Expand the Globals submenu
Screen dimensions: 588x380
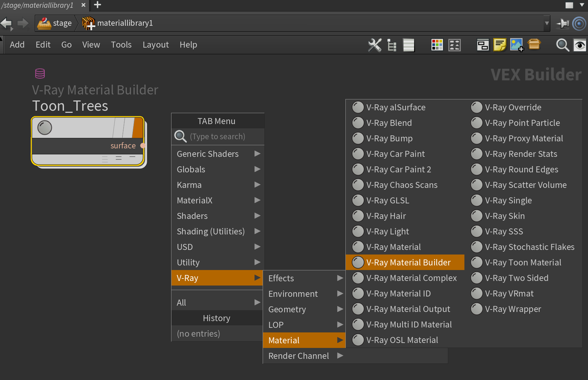(x=218, y=169)
